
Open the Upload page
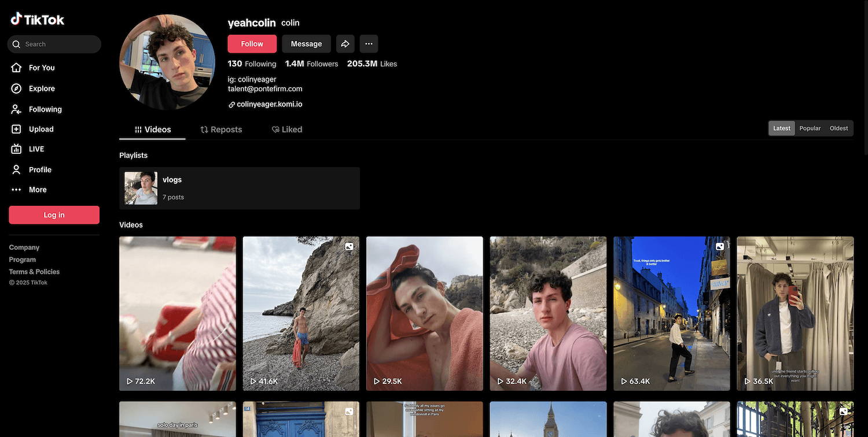(41, 129)
